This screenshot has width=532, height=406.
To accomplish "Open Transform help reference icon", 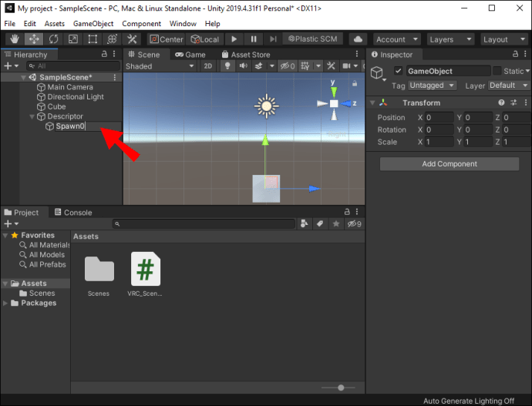I will coord(501,102).
